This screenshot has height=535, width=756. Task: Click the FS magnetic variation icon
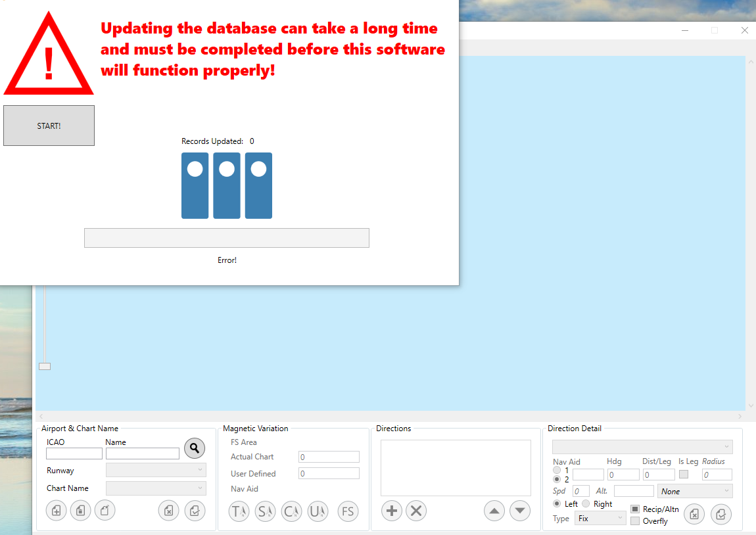pyautogui.click(x=348, y=511)
